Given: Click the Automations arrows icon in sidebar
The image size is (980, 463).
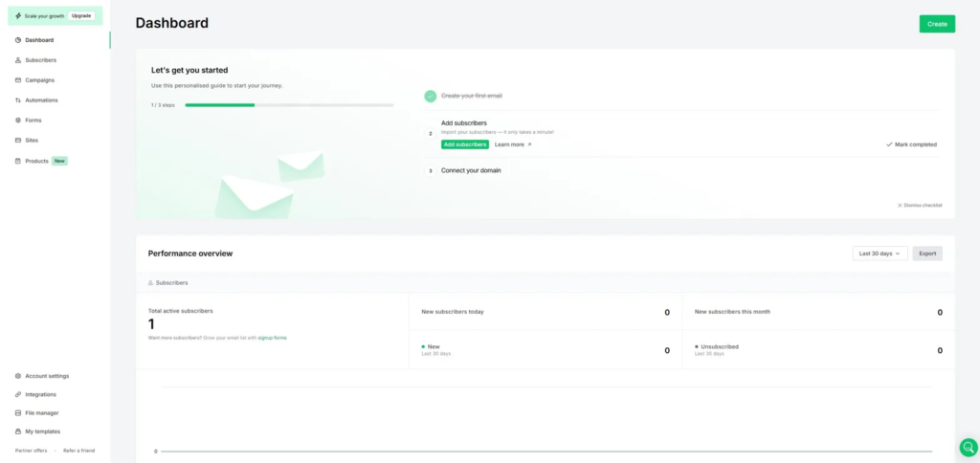Looking at the screenshot, I should coord(18,100).
